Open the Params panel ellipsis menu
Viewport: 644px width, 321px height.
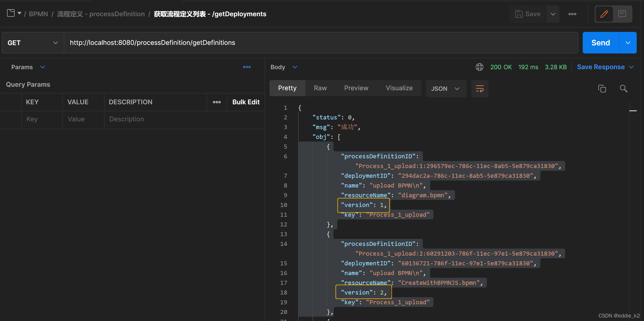247,67
